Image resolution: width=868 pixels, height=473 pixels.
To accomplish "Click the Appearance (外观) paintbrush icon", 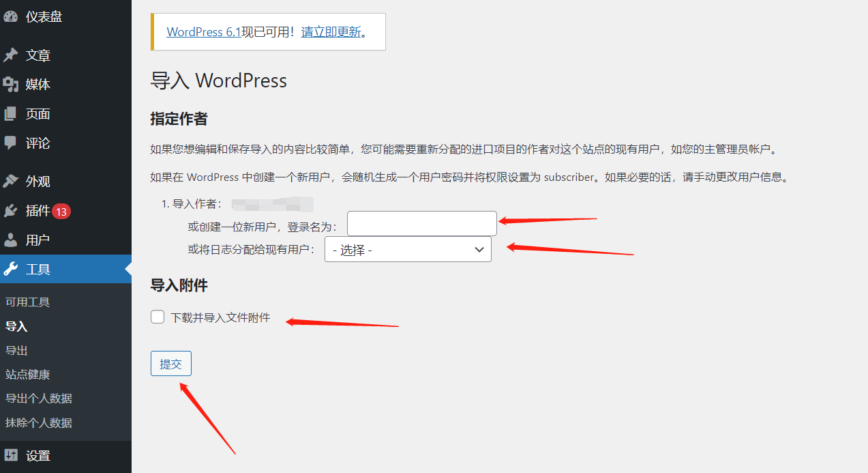I will tap(11, 182).
